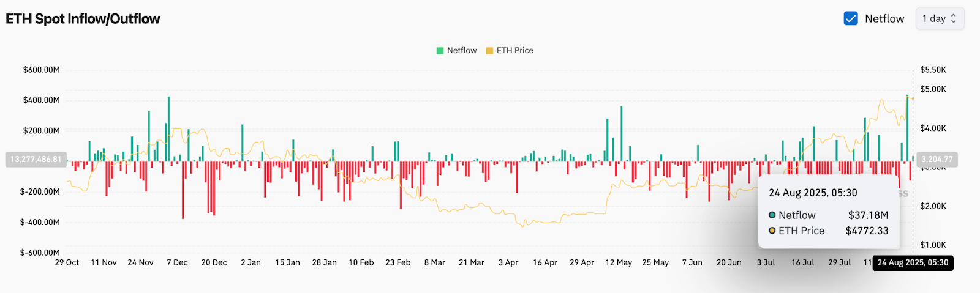Viewport: 980px width, 293px height.
Task: Click the Netflow marker dot in tooltip
Action: 772,215
